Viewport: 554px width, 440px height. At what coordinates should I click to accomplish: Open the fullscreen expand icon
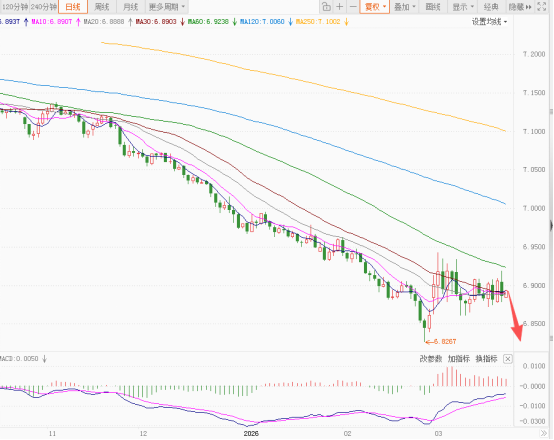click(x=542, y=7)
